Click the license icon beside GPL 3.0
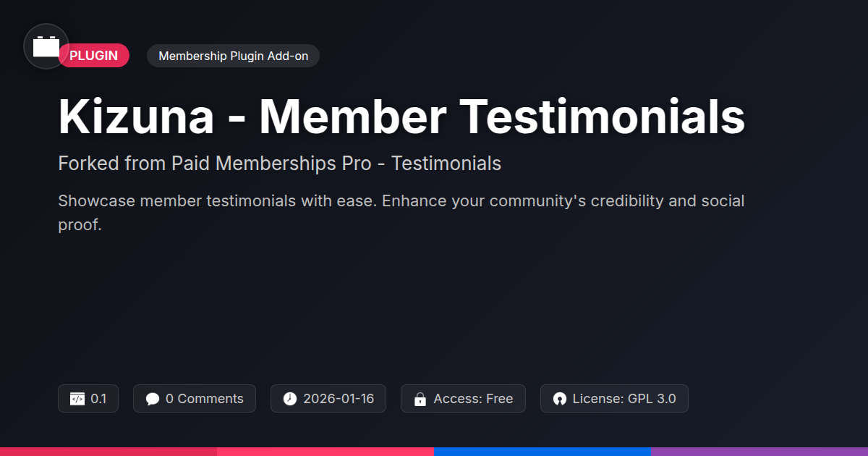Screen dimensions: 868x456 pyautogui.click(x=559, y=399)
